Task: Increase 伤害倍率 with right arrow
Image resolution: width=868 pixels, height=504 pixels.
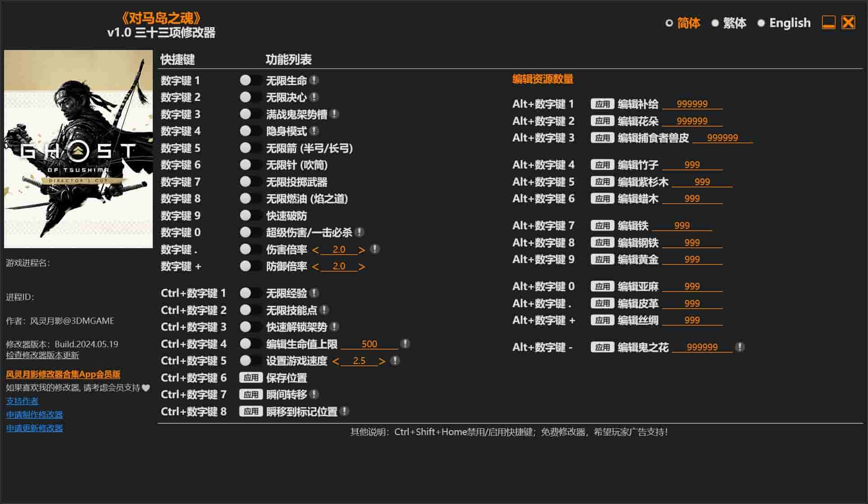Action: [361, 250]
